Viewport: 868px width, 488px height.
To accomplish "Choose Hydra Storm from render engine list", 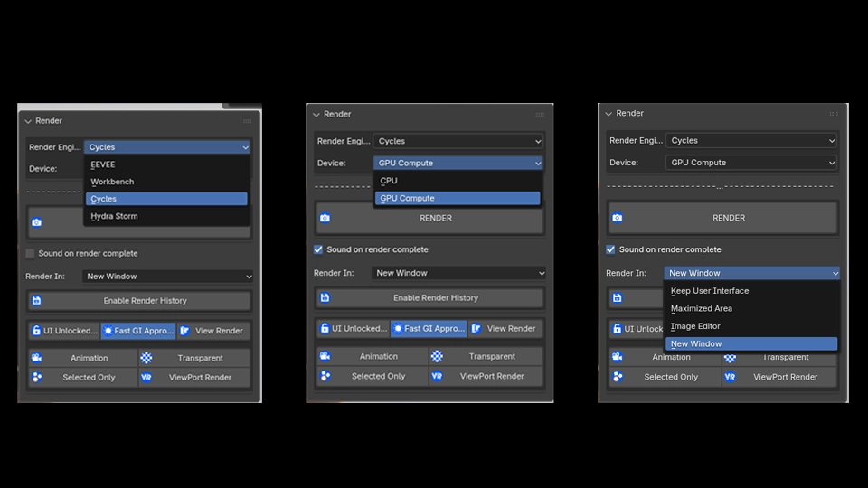I will pyautogui.click(x=166, y=216).
